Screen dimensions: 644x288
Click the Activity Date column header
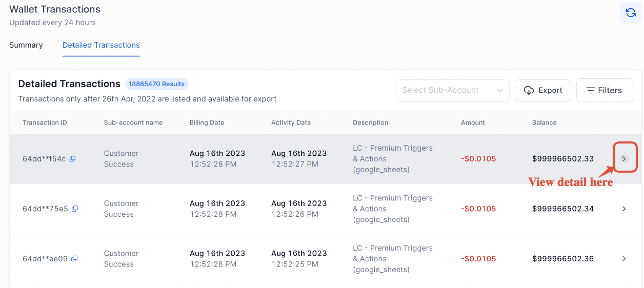coord(291,122)
